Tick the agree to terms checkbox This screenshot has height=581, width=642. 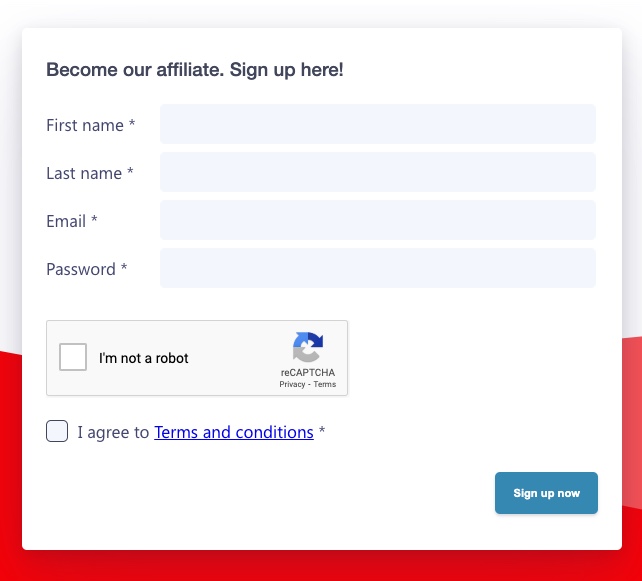(x=57, y=432)
